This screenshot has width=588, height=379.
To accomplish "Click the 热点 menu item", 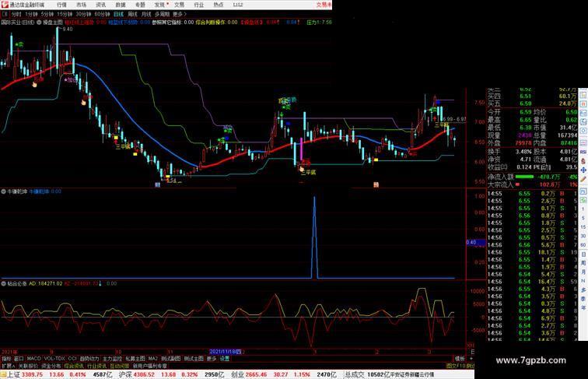I will 219,5.
